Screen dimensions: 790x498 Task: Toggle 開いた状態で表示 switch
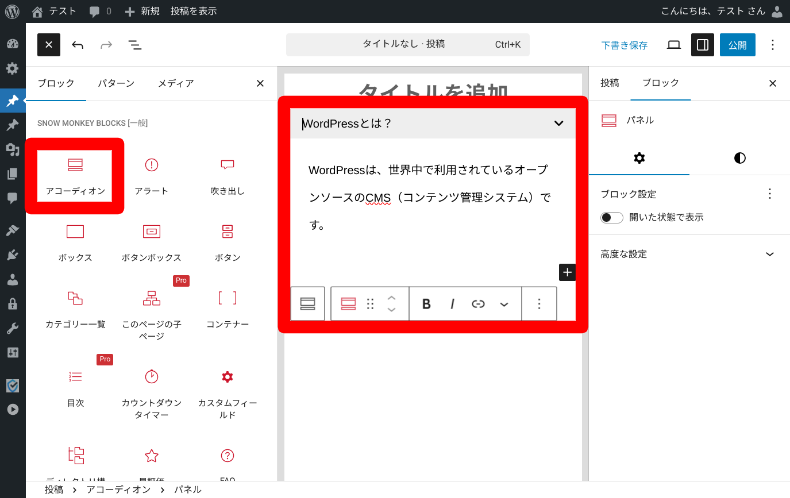(611, 217)
